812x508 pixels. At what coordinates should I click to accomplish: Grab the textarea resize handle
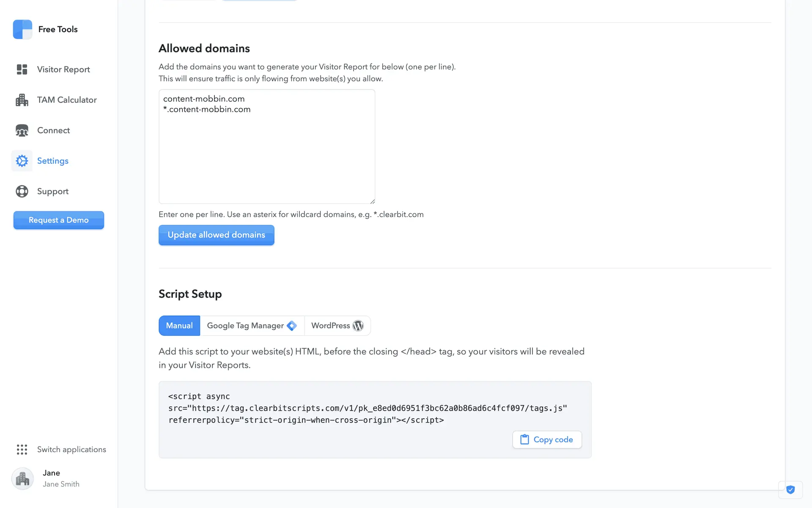pyautogui.click(x=372, y=201)
